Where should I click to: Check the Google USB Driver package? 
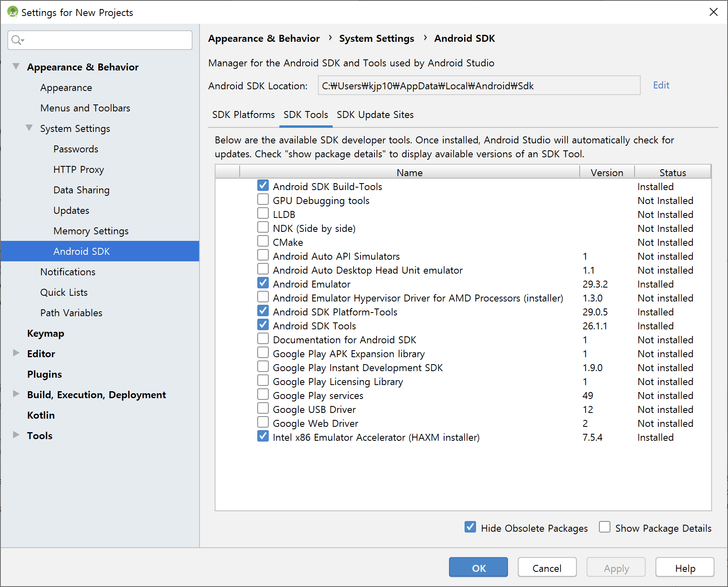[263, 408]
